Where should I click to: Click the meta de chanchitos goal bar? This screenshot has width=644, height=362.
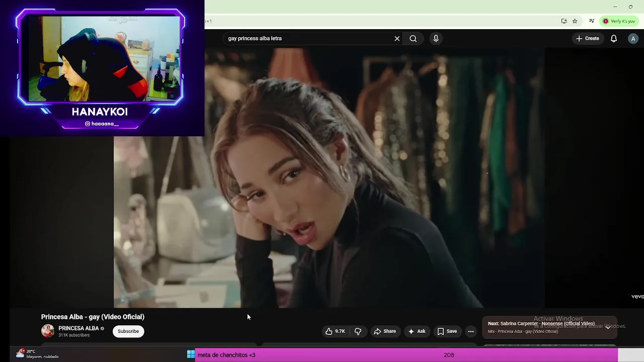406,355
